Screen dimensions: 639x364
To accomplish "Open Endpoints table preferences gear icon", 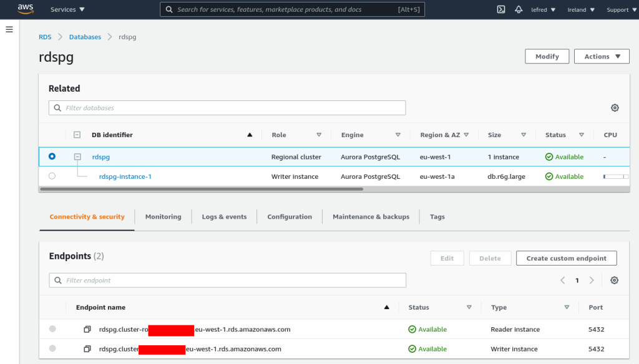I will click(615, 280).
